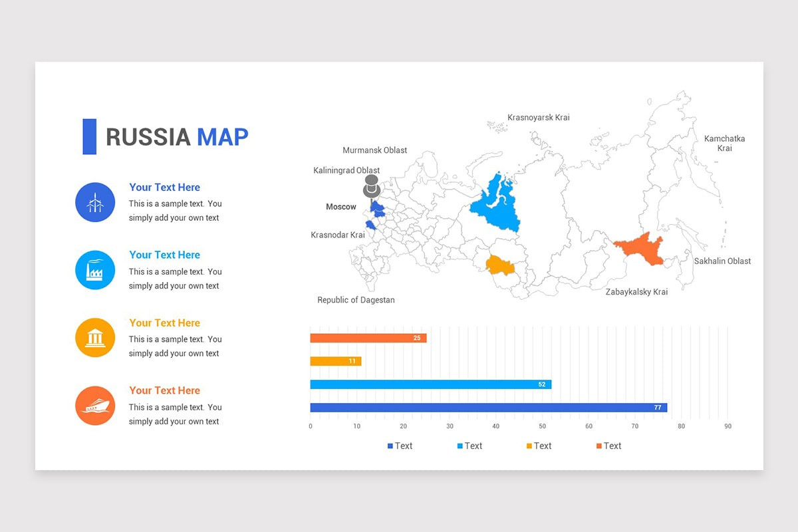Click the Krasnodar Krai label
Viewport: 798px width, 532px height.
point(338,235)
